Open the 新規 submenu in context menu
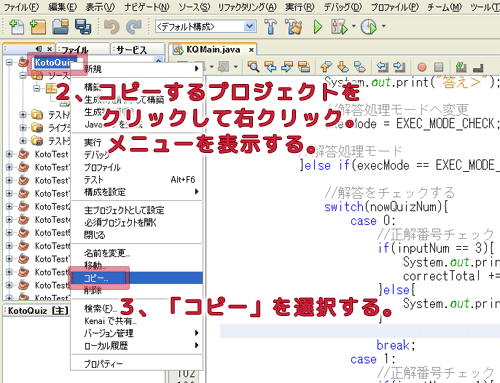 137,69
